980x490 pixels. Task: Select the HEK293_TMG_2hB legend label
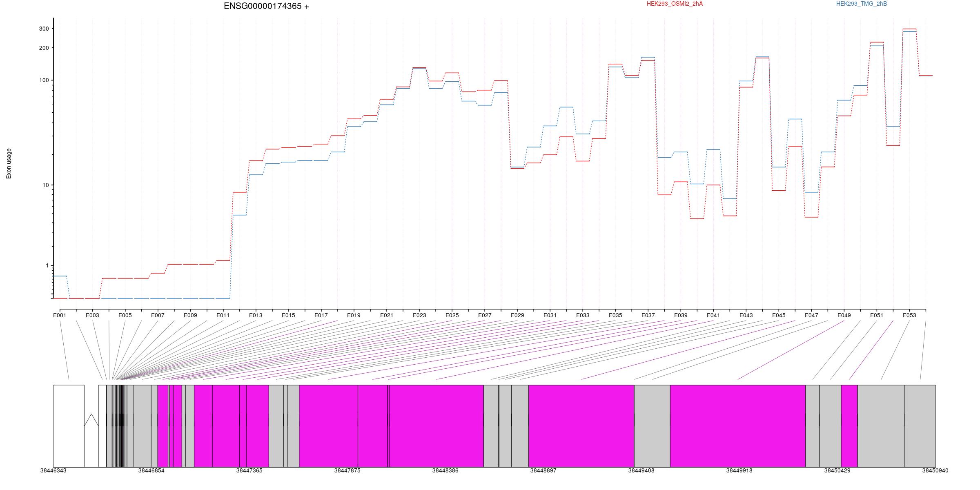point(862,4)
